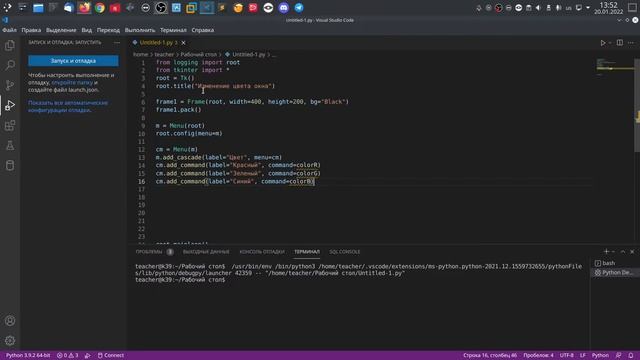Open notifications bell in status bar
Viewport: 640px width, 360px height.
click(631, 356)
